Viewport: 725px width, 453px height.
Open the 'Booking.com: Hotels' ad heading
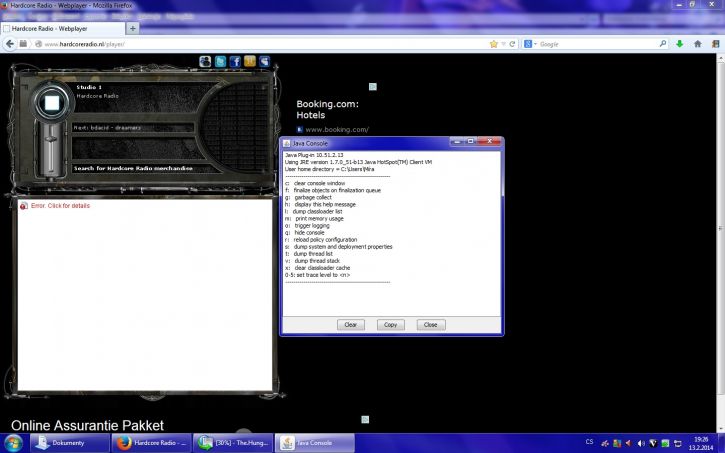(327, 110)
